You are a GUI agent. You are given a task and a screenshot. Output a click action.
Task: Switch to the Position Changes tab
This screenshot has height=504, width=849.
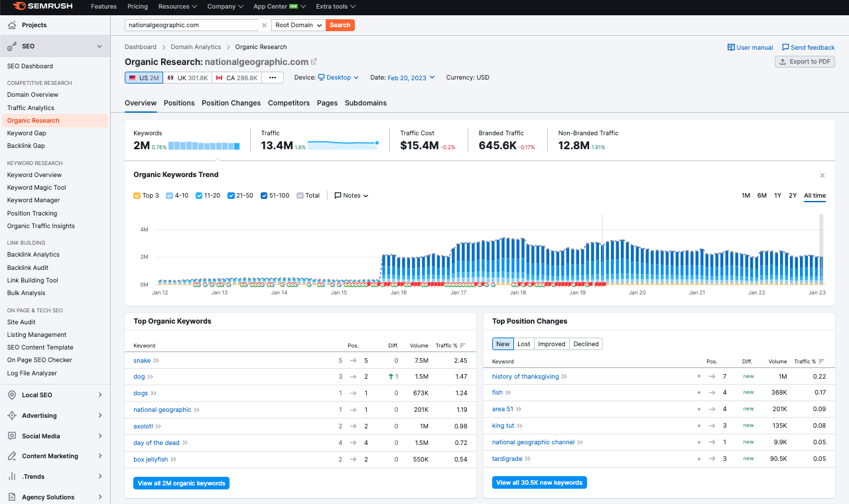click(x=231, y=103)
